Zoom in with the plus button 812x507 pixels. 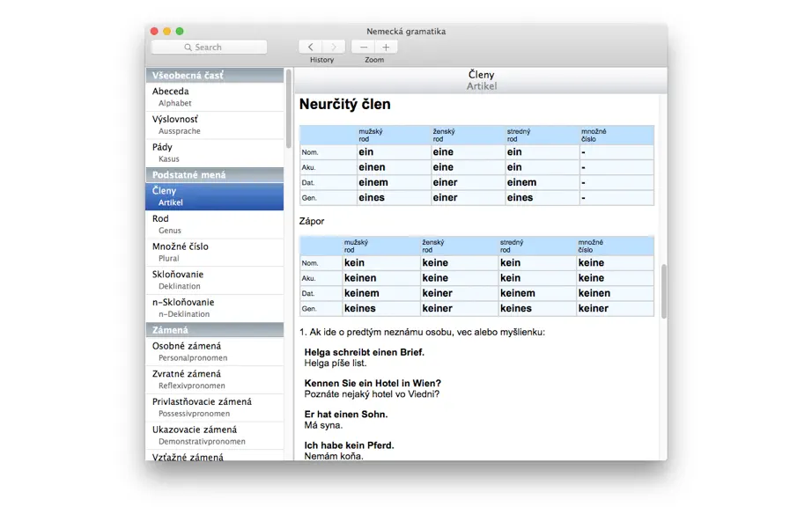point(386,47)
